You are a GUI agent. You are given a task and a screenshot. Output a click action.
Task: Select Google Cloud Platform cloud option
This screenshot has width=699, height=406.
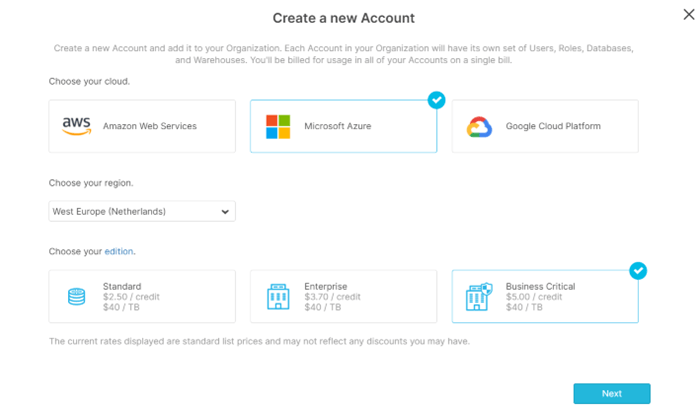(x=545, y=126)
